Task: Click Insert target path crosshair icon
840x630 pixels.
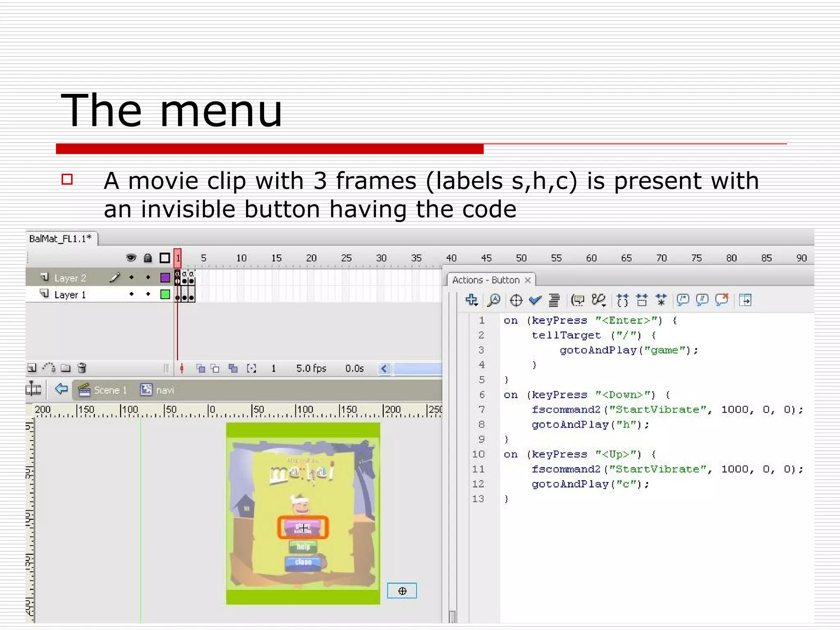Action: coord(516,301)
